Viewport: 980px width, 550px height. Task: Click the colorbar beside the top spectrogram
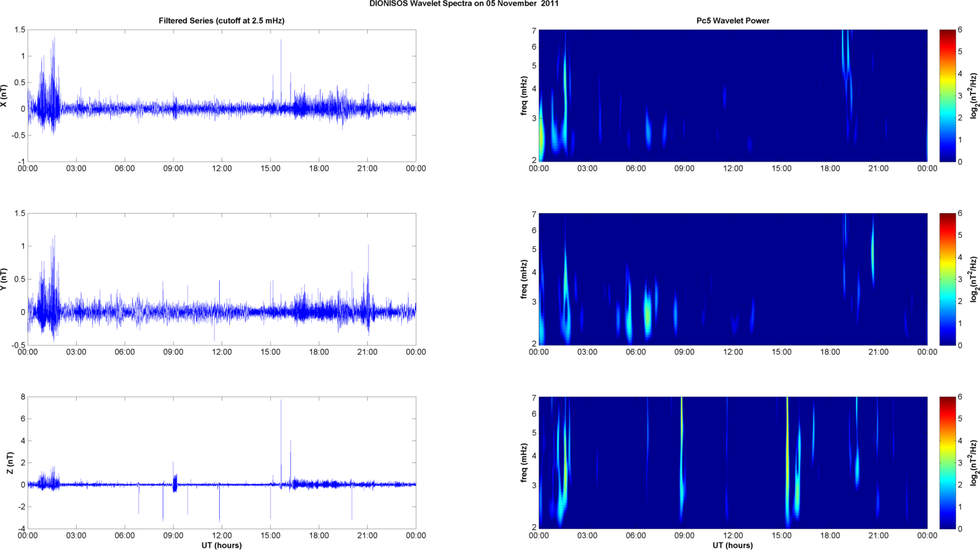(947, 95)
